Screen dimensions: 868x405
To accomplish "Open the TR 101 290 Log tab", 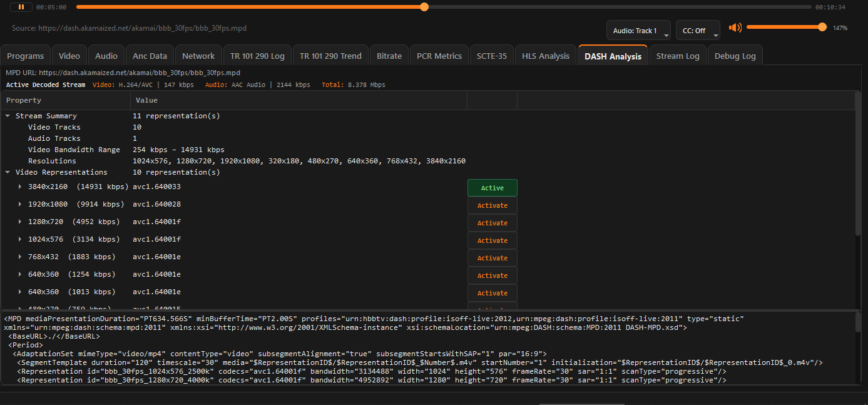I will 257,56.
